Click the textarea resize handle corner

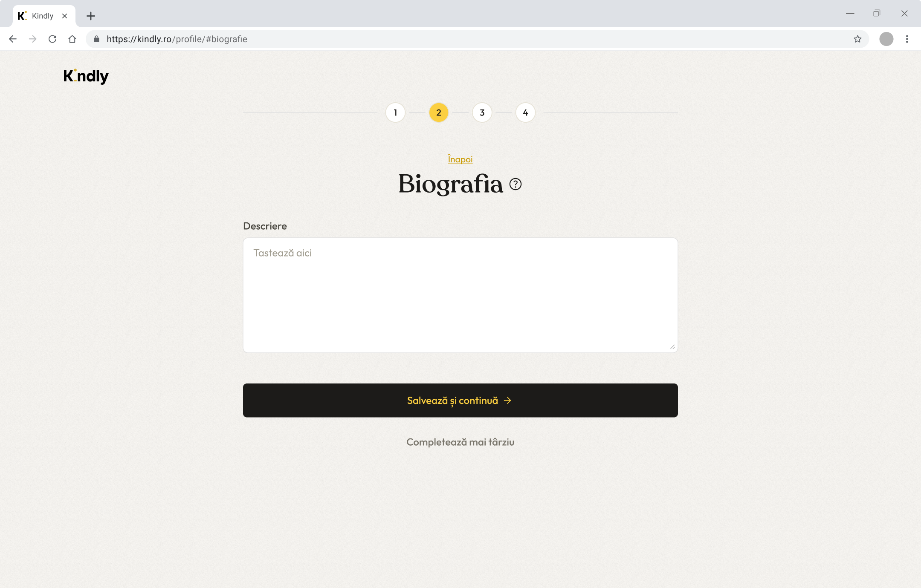[x=672, y=347]
